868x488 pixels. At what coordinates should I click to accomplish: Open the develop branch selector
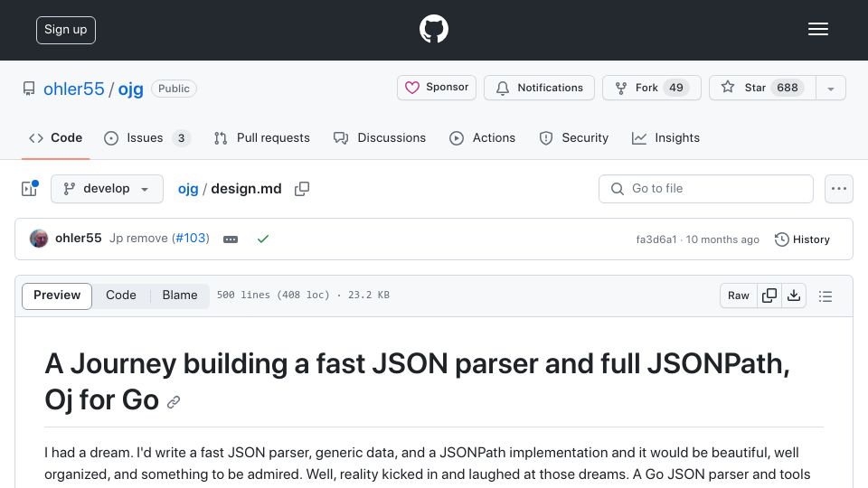107,189
